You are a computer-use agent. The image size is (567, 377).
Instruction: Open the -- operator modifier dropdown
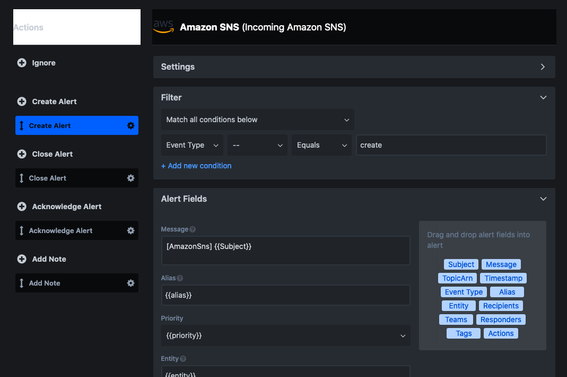[257, 145]
